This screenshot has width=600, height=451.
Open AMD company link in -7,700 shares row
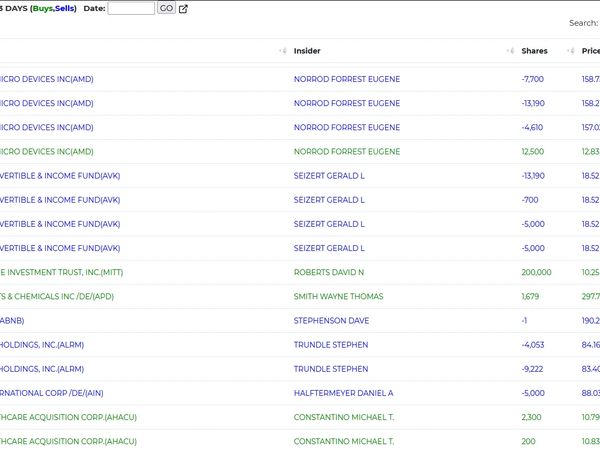47,79
